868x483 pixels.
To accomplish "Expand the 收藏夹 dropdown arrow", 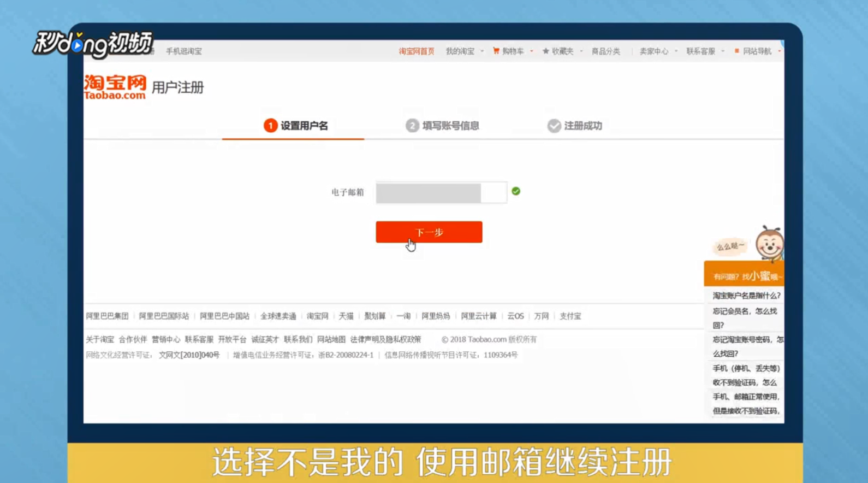I will [581, 51].
